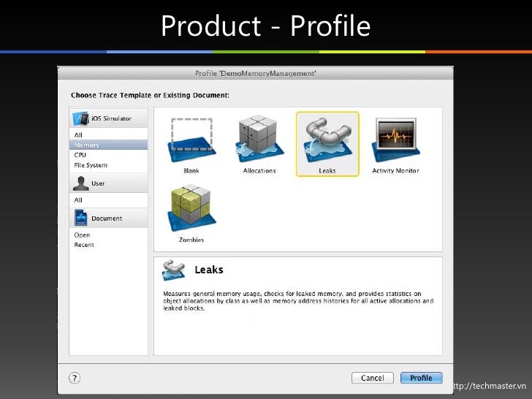Click the User silhouette icon
532x399 pixels.
coord(80,183)
